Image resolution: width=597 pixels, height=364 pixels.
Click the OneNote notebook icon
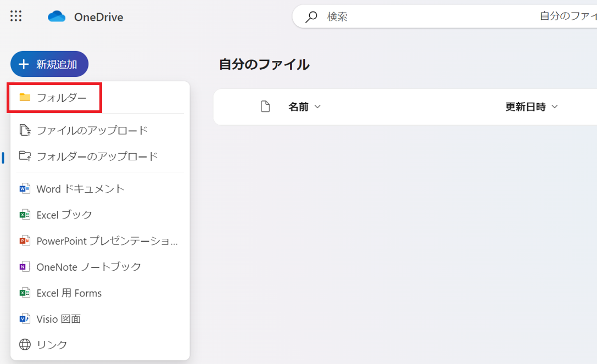[25, 267]
